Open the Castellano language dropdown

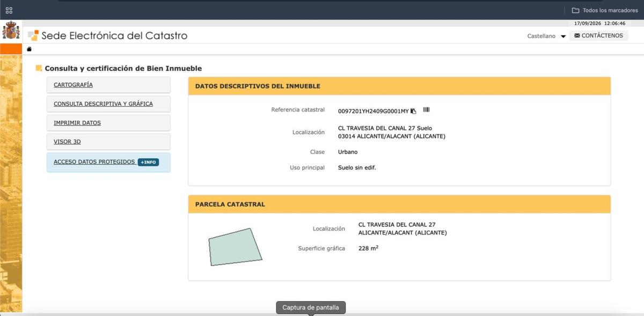pyautogui.click(x=546, y=36)
